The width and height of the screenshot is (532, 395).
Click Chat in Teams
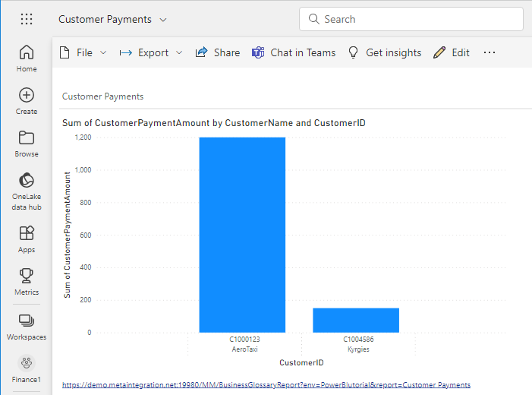[x=294, y=52]
